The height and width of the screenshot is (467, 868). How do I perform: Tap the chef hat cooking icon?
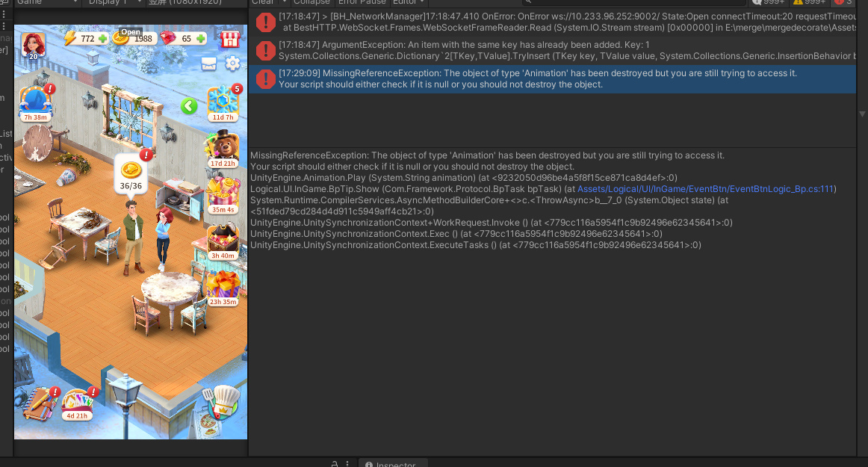click(222, 403)
